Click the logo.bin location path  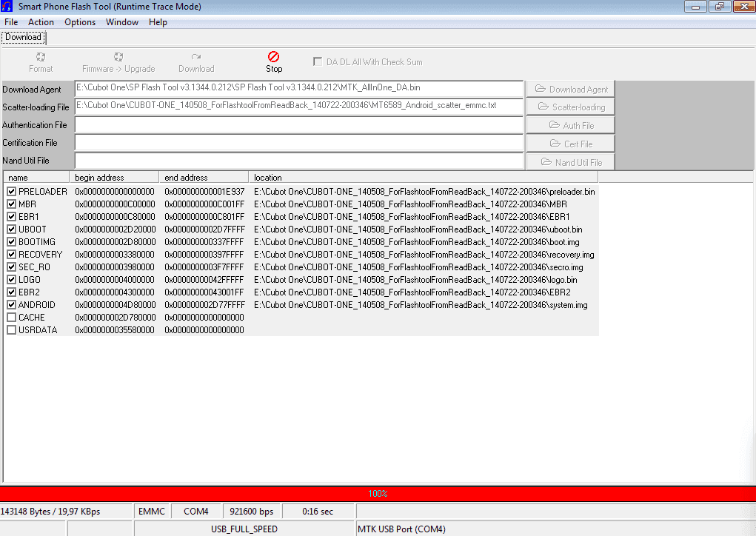415,280
